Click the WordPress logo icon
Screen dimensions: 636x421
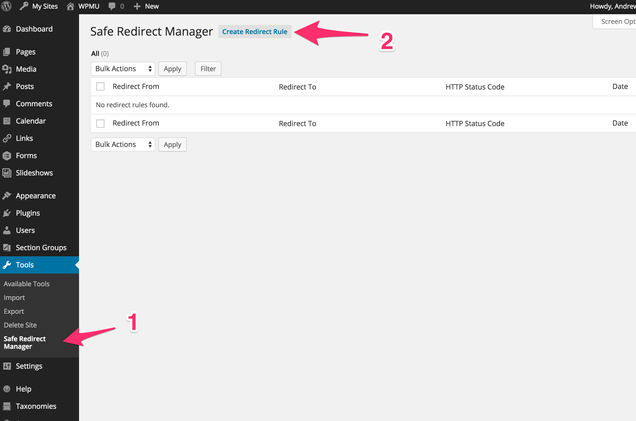[6, 6]
